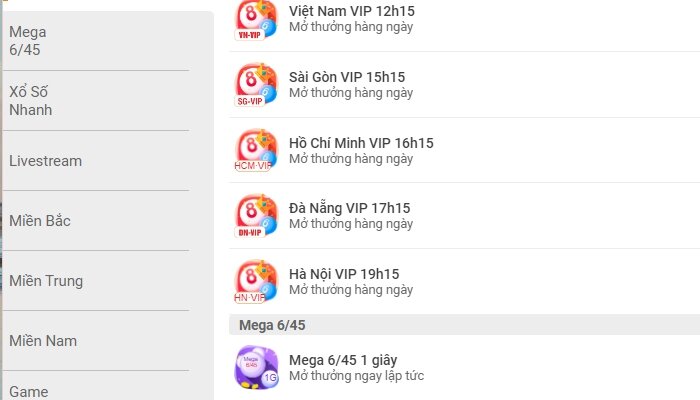Click the DN-VIP lottery icon

click(256, 216)
